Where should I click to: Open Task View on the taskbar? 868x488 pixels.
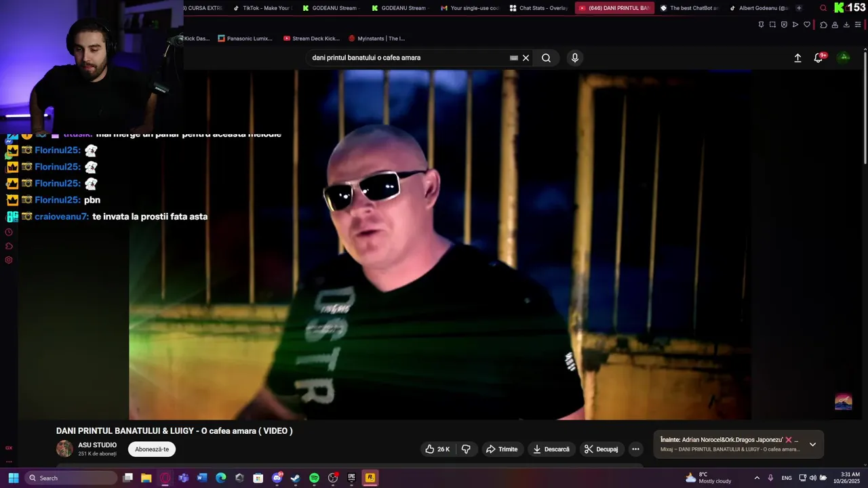pyautogui.click(x=127, y=478)
